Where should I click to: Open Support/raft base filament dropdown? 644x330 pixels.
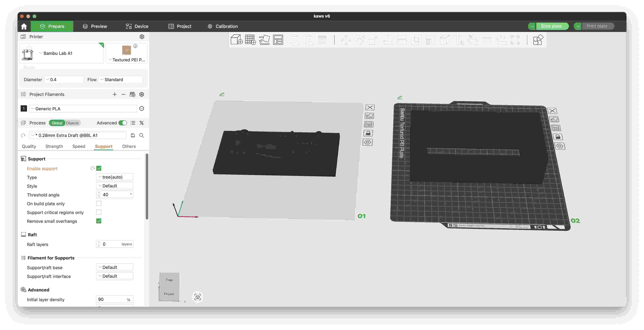click(115, 267)
